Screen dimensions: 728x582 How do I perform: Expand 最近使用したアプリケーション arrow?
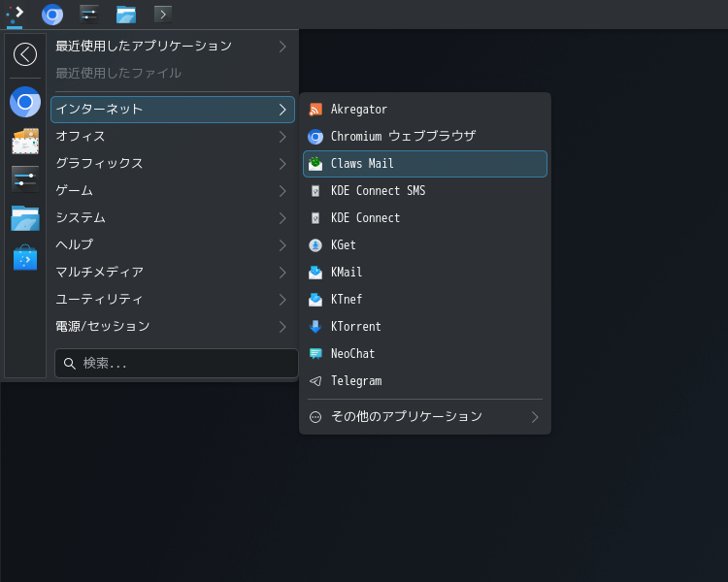pyautogui.click(x=282, y=46)
